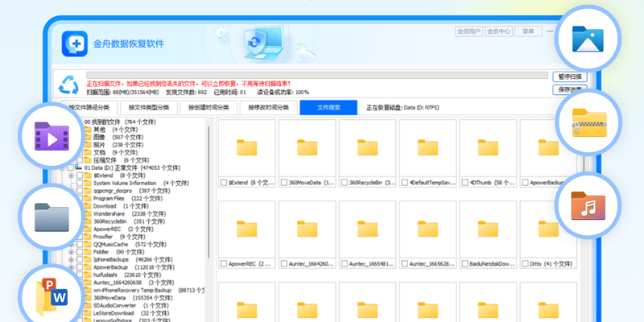644x322 pixels.
Task: Switch to the 按修改时间分类 tab
Action: (269, 108)
